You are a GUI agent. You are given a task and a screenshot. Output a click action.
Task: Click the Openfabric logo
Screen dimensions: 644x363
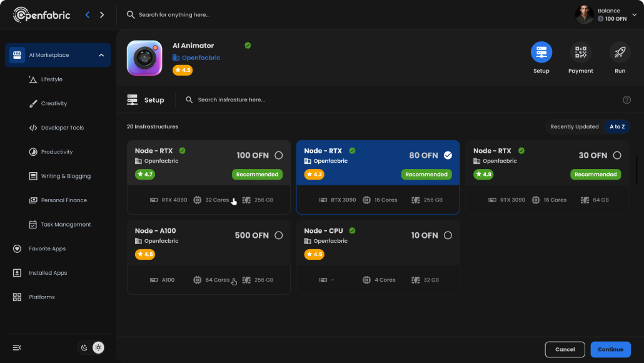[41, 14]
